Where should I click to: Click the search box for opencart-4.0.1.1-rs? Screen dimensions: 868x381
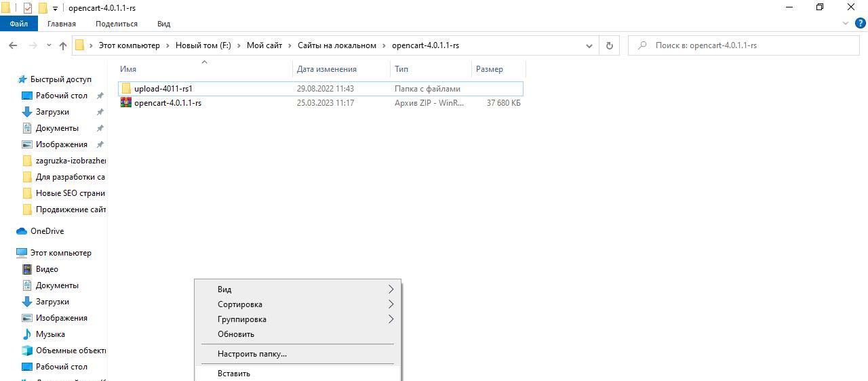(746, 45)
